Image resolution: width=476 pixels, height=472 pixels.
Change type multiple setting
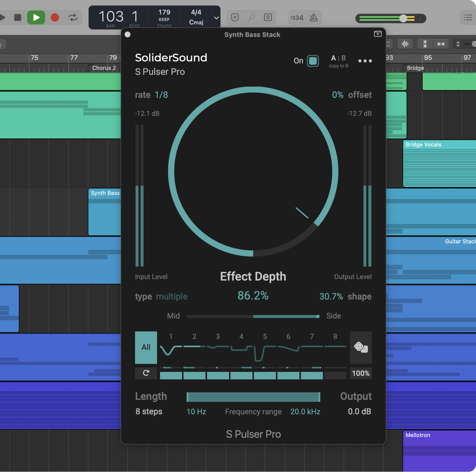[172, 296]
